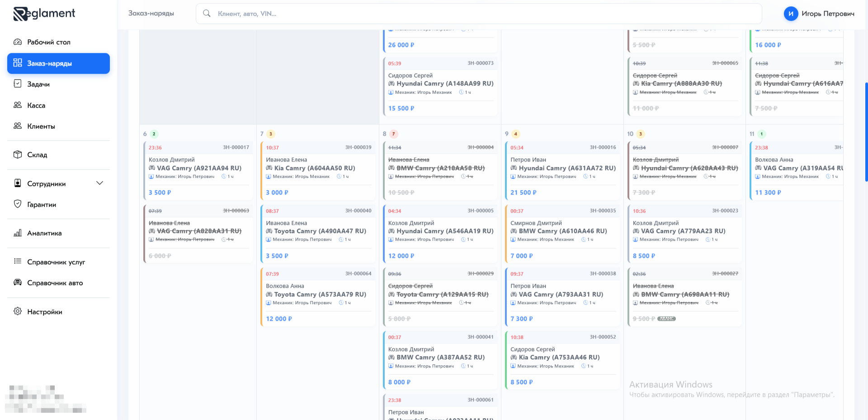Click time 04:34 on order ЗН-000005
The height and width of the screenshot is (420, 868).
(x=395, y=211)
